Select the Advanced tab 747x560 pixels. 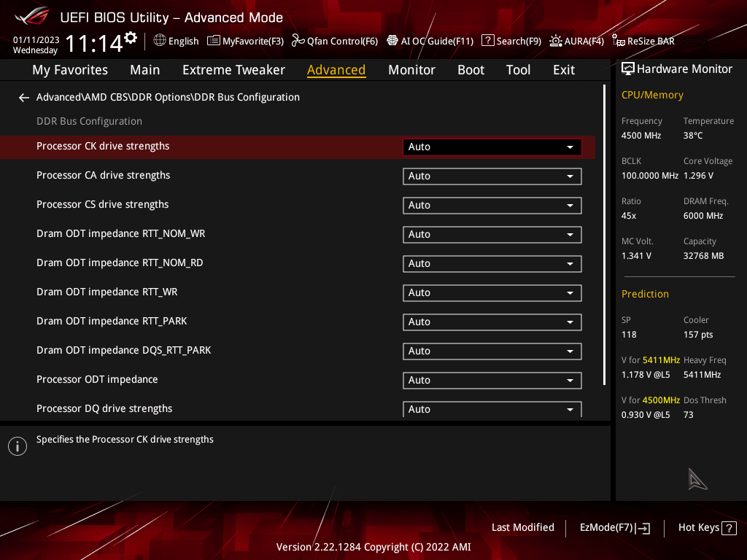coord(336,70)
